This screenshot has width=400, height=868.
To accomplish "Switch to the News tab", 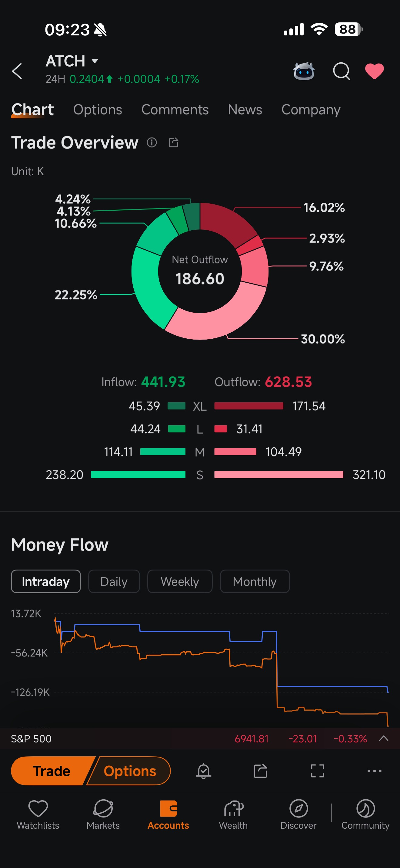I will 245,110.
